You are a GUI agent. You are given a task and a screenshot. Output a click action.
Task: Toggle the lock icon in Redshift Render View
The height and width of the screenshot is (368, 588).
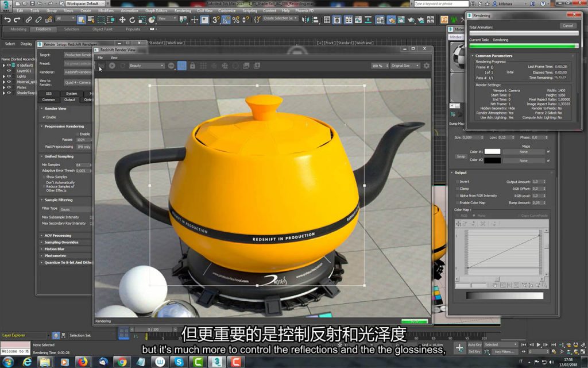click(192, 66)
